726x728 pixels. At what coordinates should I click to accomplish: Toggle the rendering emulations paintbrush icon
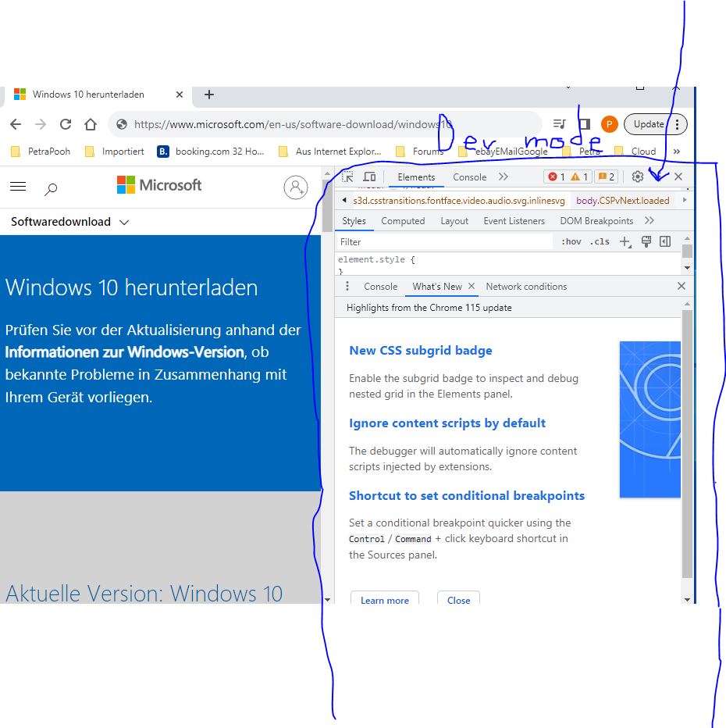(x=646, y=241)
